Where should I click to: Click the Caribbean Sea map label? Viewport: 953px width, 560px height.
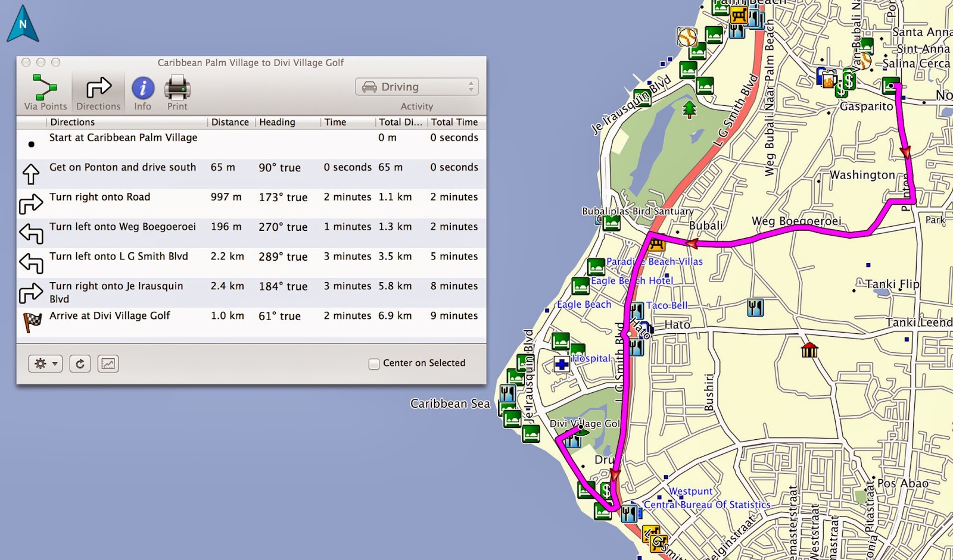450,403
